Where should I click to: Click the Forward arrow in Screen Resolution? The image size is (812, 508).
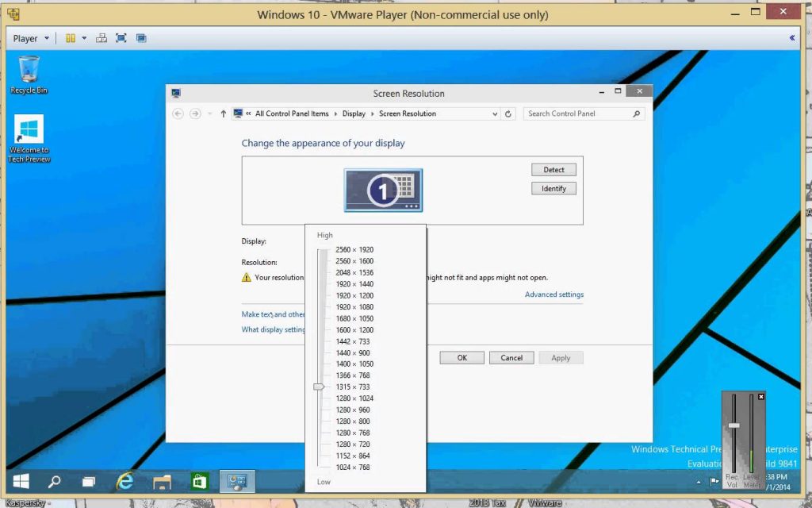[x=195, y=114]
